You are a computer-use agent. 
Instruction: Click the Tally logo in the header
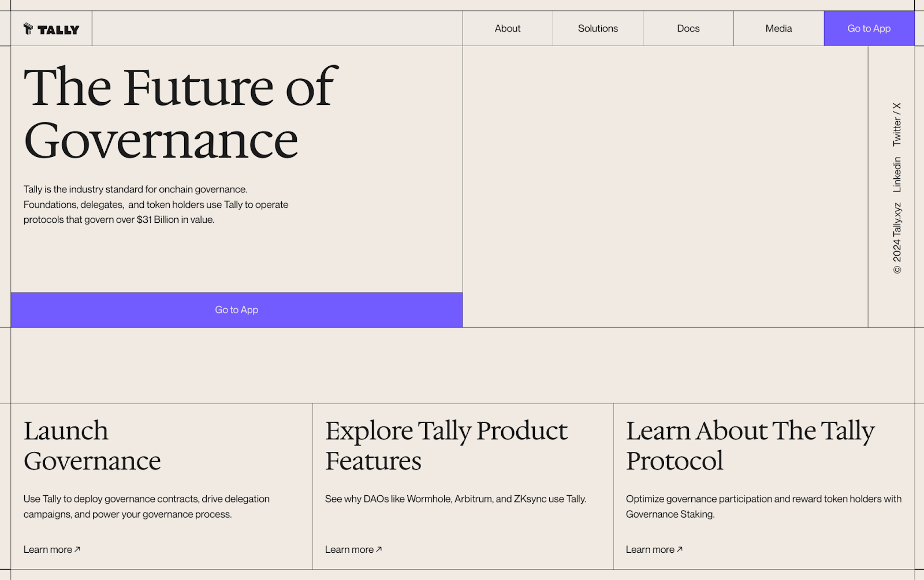[51, 29]
